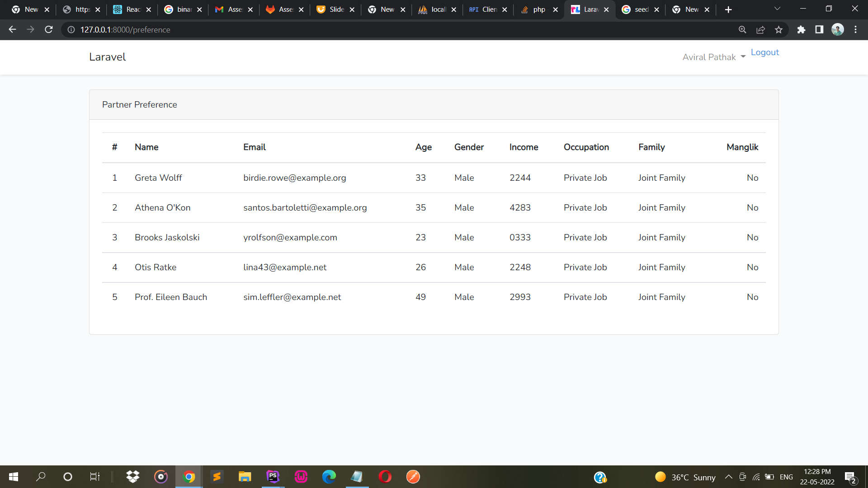Click the share icon in the address bar

pyautogui.click(x=760, y=29)
